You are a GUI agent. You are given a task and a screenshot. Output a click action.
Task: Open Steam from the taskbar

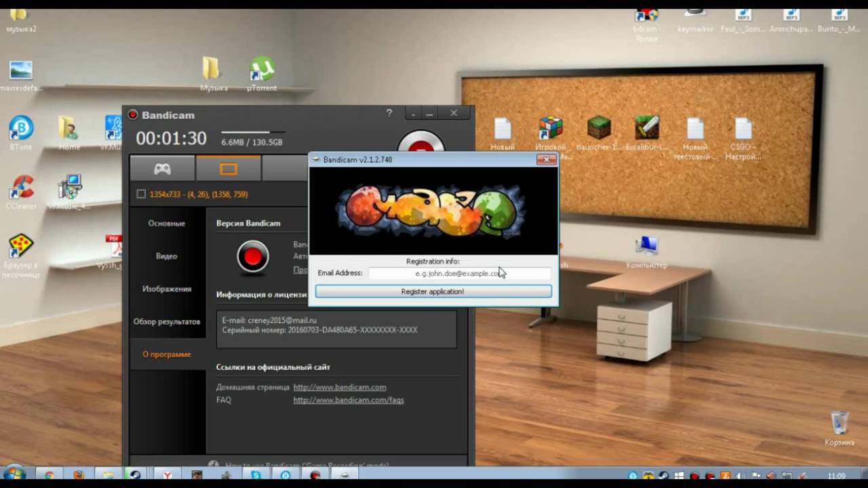click(135, 475)
